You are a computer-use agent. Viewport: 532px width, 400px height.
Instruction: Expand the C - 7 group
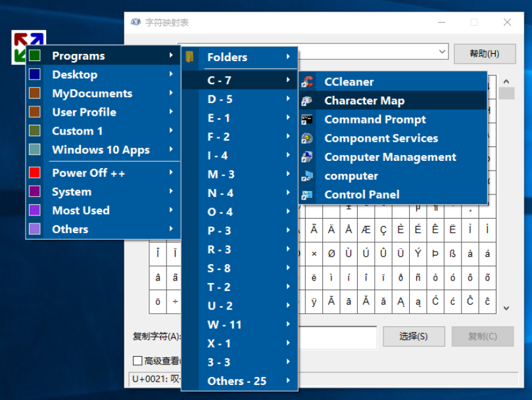coord(239,80)
